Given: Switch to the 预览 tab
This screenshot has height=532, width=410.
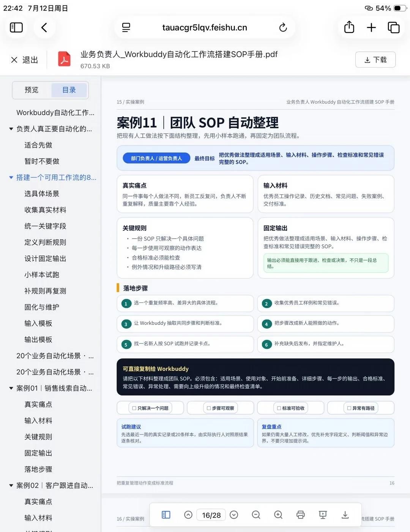Looking at the screenshot, I should [32, 90].
